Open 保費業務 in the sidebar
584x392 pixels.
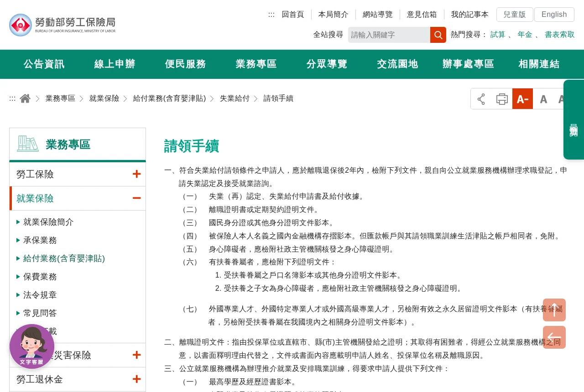(x=40, y=277)
